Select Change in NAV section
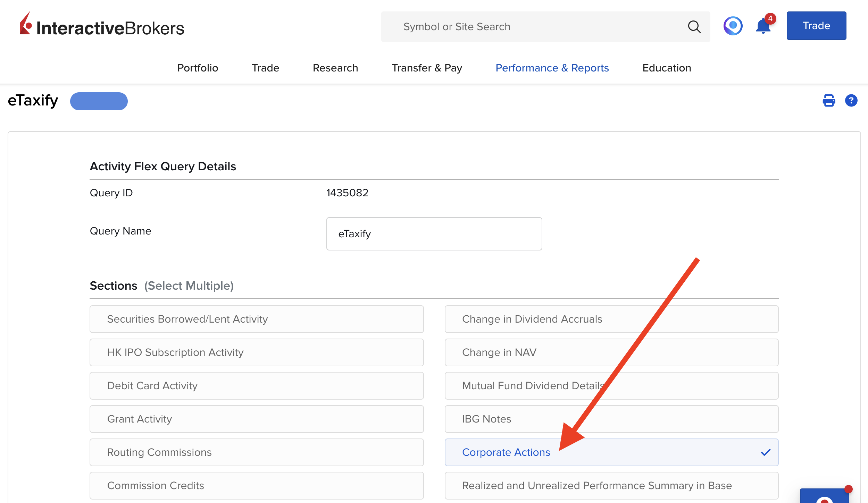This screenshot has width=868, height=503. (x=611, y=352)
